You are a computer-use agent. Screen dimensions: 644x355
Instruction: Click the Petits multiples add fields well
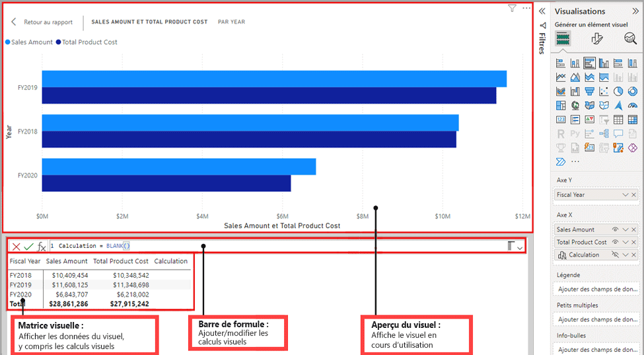[x=596, y=319]
